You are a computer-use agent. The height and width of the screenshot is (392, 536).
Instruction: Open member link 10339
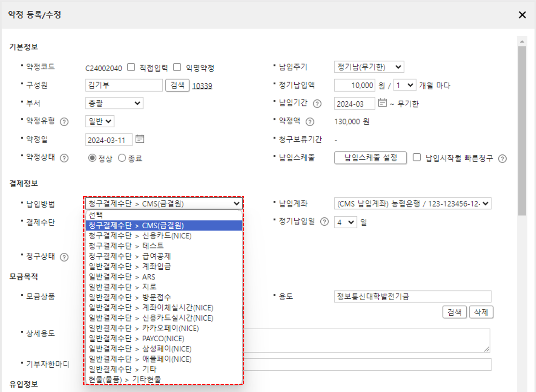click(x=202, y=86)
